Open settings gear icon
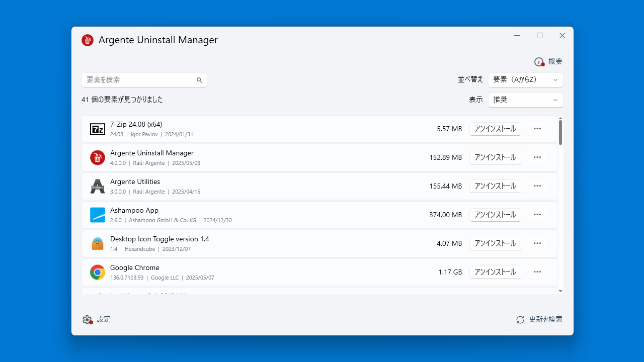644x362 pixels. tap(88, 320)
